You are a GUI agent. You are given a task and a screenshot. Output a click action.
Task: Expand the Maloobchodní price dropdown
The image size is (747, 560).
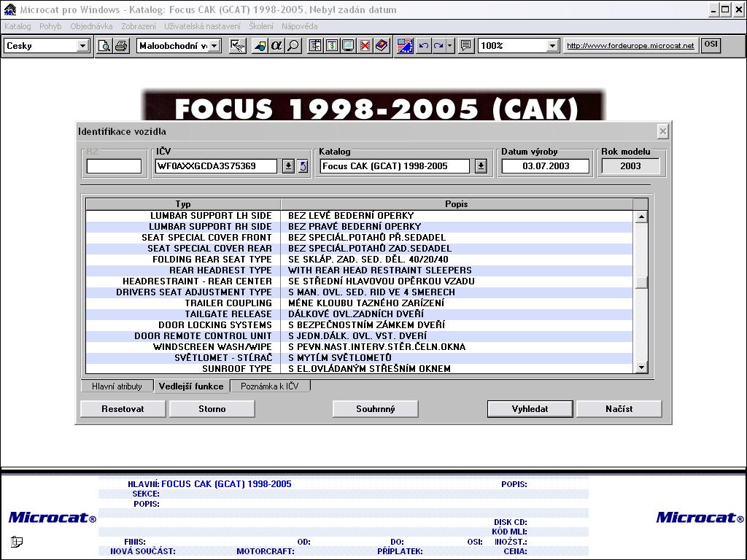point(214,46)
